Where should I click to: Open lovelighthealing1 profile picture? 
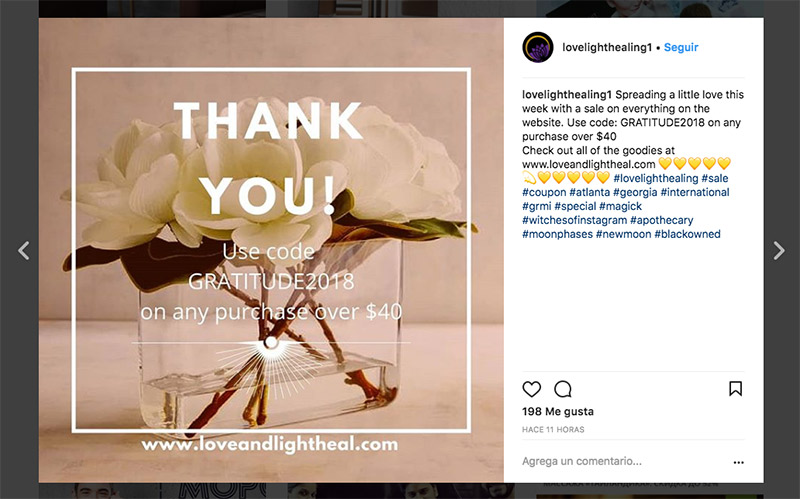[x=538, y=47]
